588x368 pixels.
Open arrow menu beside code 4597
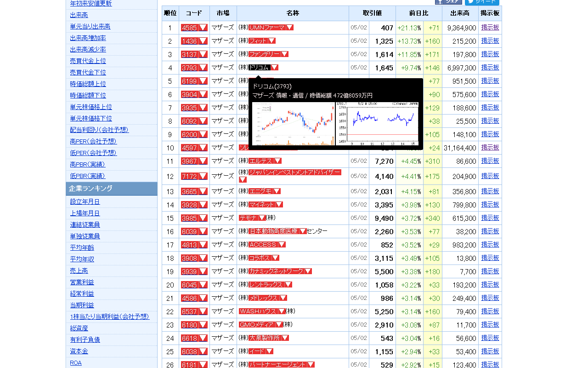[x=203, y=148]
